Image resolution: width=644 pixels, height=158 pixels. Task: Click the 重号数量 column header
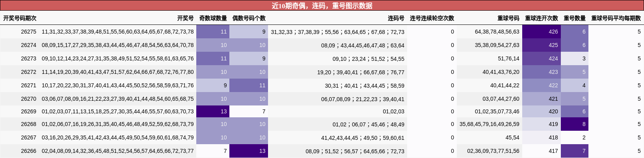pos(575,18)
